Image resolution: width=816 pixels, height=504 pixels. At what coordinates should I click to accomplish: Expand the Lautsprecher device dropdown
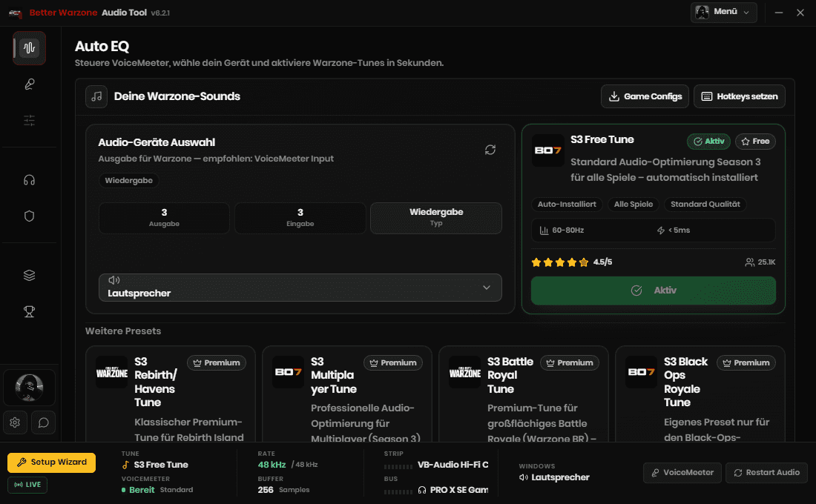[300, 287]
